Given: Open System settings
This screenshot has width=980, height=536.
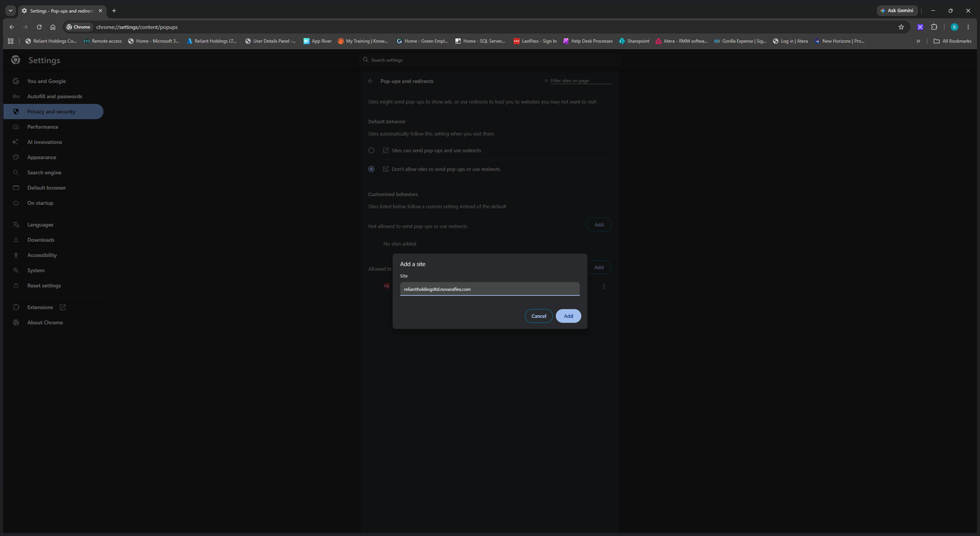Looking at the screenshot, I should click(53, 270).
